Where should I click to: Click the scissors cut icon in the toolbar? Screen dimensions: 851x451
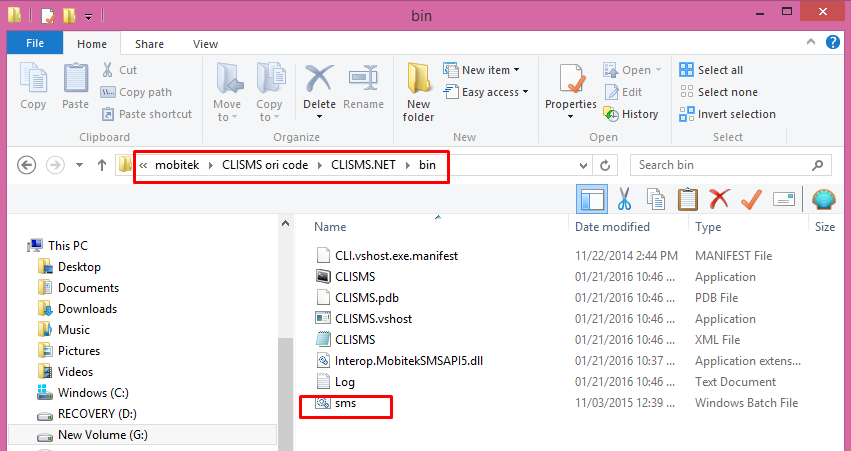point(624,199)
